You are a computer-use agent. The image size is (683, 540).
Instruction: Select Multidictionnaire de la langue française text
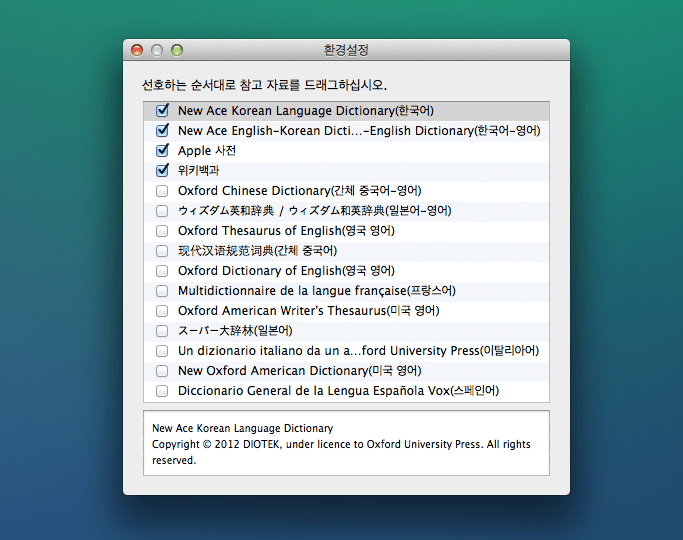tap(317, 291)
